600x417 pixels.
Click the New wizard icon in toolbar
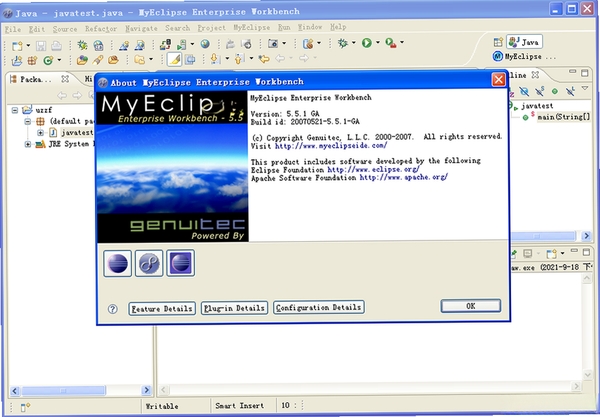click(x=17, y=46)
